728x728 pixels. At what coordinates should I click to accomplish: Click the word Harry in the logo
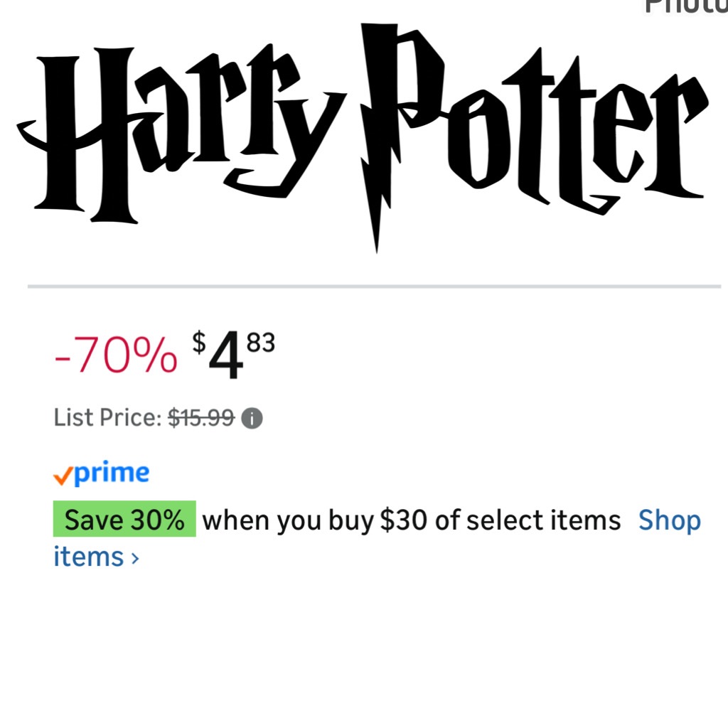(178, 135)
